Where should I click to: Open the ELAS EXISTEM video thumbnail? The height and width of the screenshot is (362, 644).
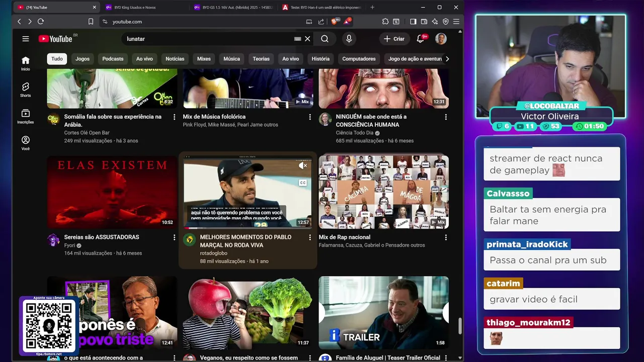(112, 192)
